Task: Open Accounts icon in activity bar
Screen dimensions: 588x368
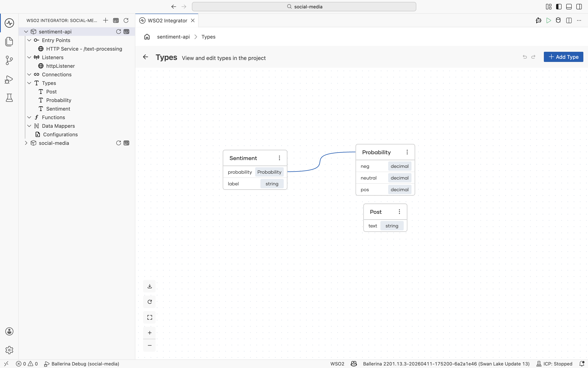Action: (x=9, y=331)
